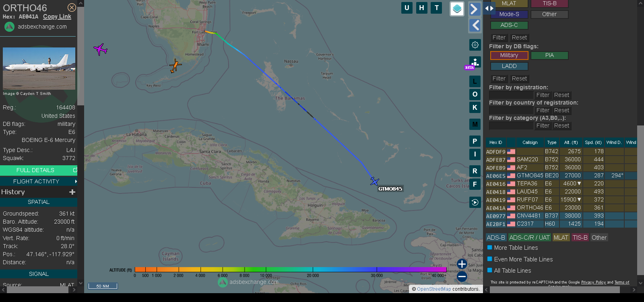Sort table by Alt. (ft) column
The image size is (644, 302).
click(571, 142)
